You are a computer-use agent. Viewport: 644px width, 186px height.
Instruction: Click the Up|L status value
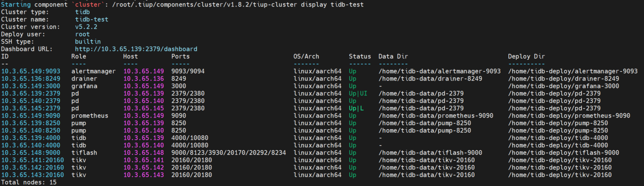pos(356,108)
